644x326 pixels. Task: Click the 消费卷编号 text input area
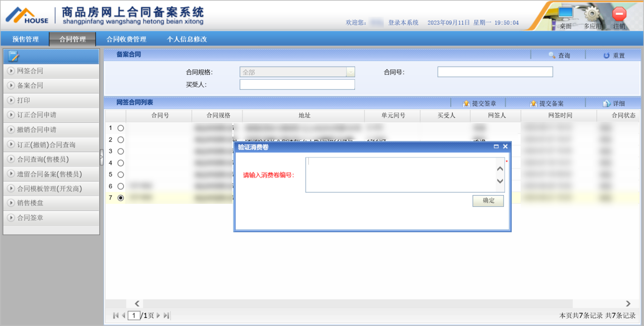point(400,174)
